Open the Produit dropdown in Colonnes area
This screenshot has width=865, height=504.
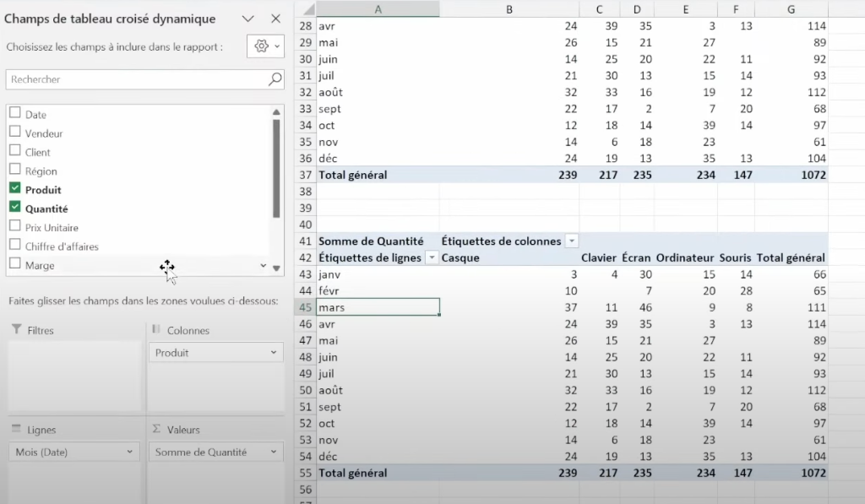273,352
